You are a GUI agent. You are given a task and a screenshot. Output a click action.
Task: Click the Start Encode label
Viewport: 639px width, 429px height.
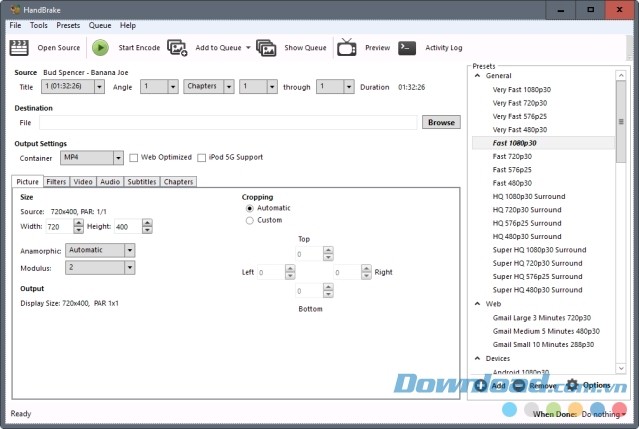(139, 48)
